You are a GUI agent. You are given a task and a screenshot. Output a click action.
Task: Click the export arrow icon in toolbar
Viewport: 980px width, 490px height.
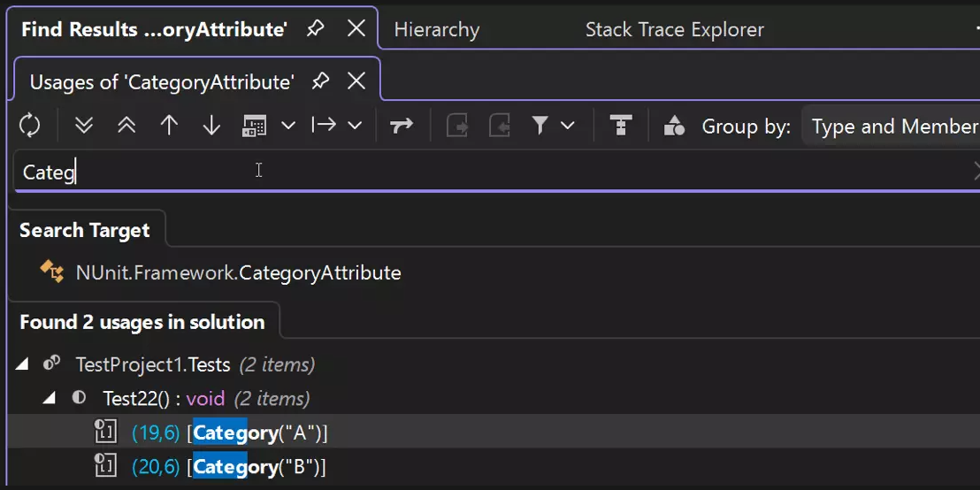(324, 126)
